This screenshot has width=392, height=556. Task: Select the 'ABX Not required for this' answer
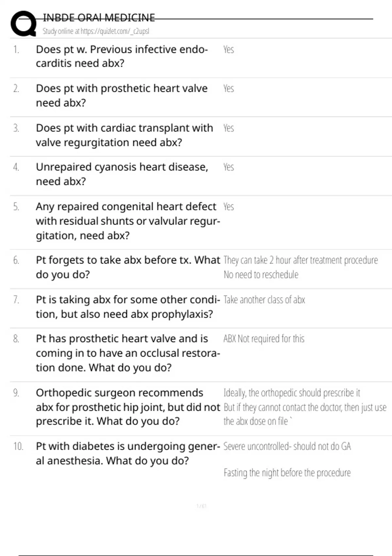pos(264,339)
